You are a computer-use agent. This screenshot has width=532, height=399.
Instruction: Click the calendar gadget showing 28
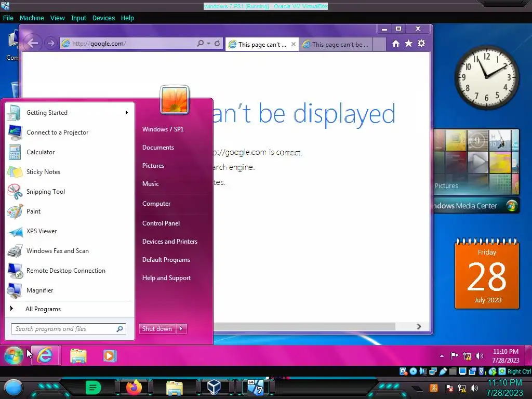(487, 274)
